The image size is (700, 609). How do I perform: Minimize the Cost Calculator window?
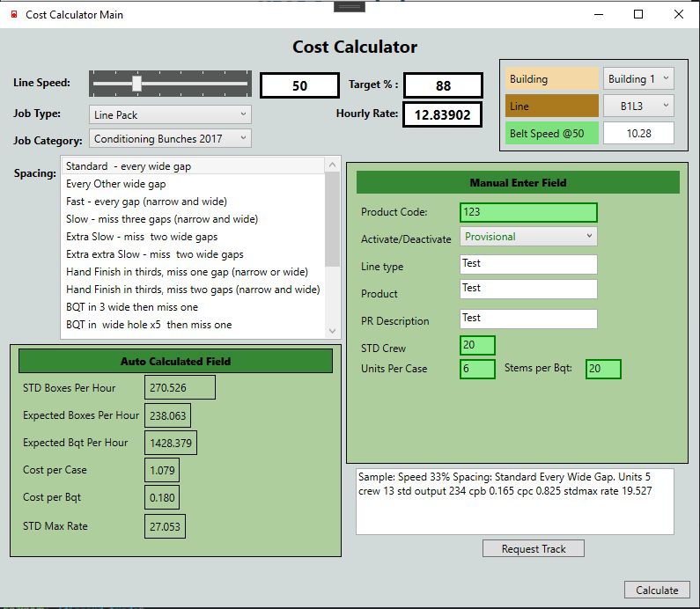pos(599,14)
